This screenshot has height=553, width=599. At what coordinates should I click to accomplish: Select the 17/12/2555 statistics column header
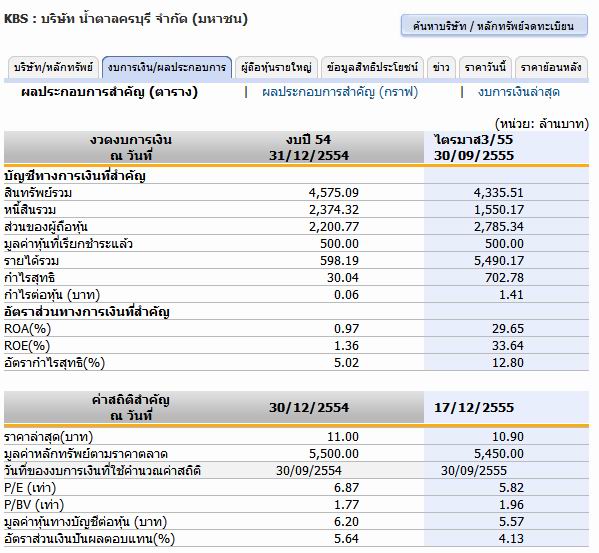(474, 407)
